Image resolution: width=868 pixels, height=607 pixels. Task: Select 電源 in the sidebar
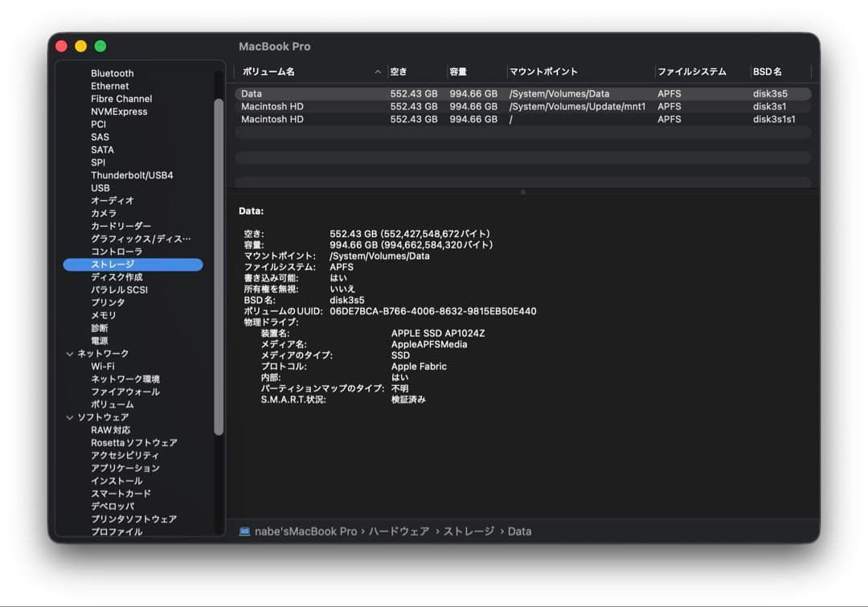click(99, 341)
